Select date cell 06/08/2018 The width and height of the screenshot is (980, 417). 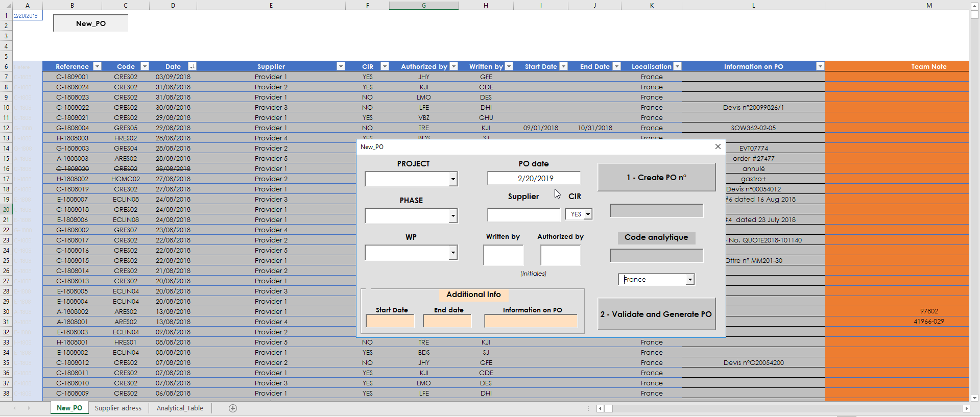pos(173,393)
